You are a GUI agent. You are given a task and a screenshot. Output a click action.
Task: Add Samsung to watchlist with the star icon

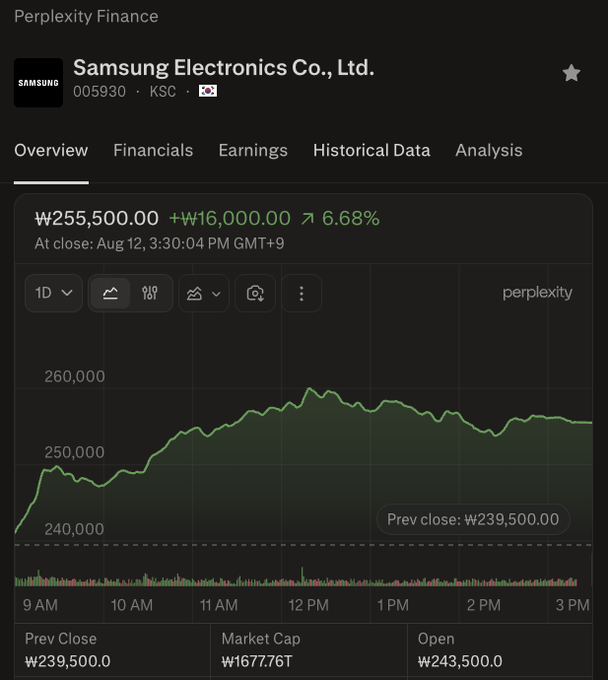(x=571, y=73)
